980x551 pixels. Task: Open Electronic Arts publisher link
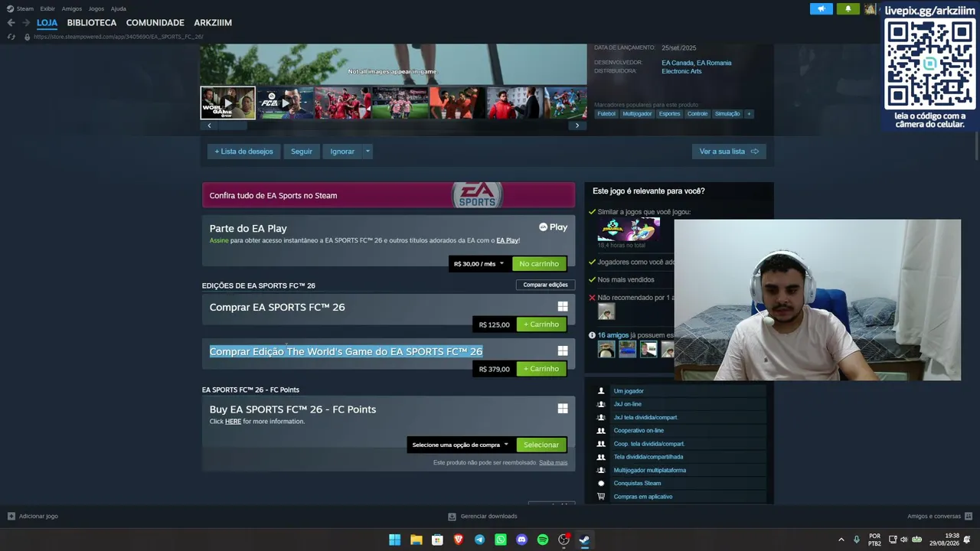(681, 71)
